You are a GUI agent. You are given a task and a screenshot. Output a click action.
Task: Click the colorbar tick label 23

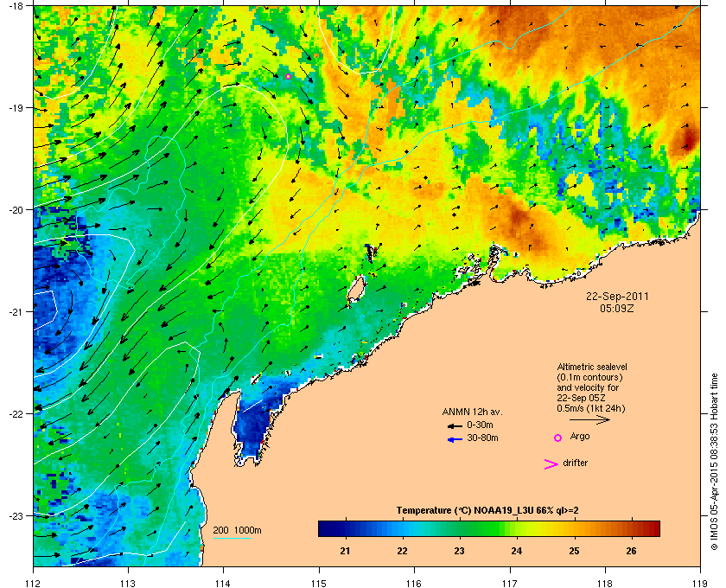459,551
